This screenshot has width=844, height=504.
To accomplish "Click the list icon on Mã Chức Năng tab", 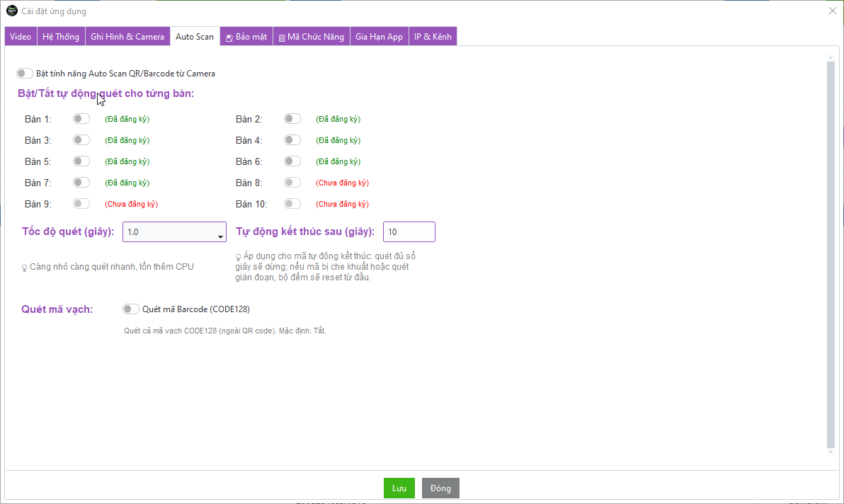I will point(282,38).
